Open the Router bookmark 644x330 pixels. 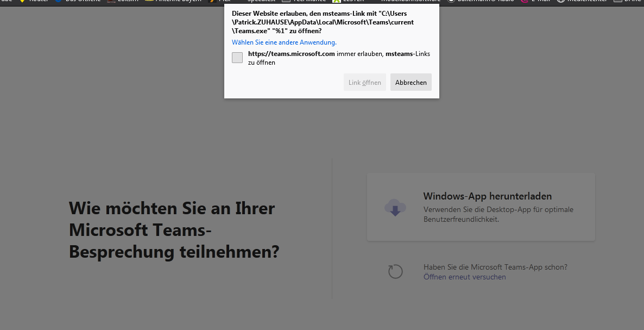tap(38, 1)
